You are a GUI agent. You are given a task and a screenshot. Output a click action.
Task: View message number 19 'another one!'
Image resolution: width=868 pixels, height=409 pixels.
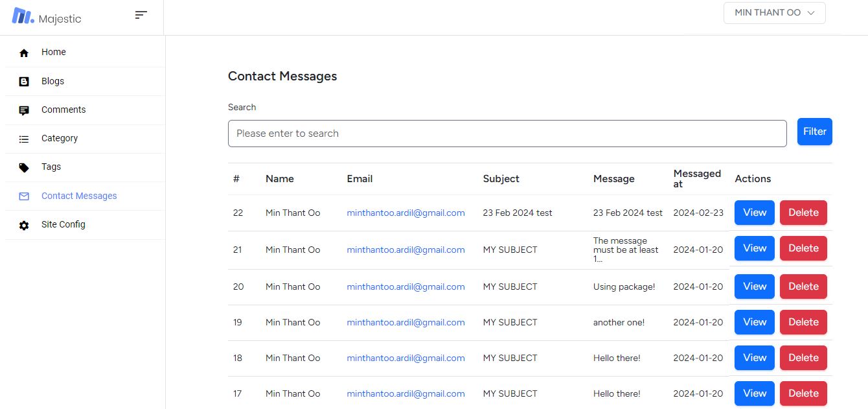coord(754,322)
